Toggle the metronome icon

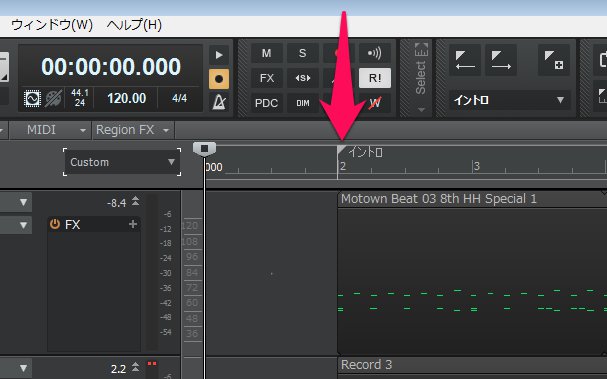(219, 103)
